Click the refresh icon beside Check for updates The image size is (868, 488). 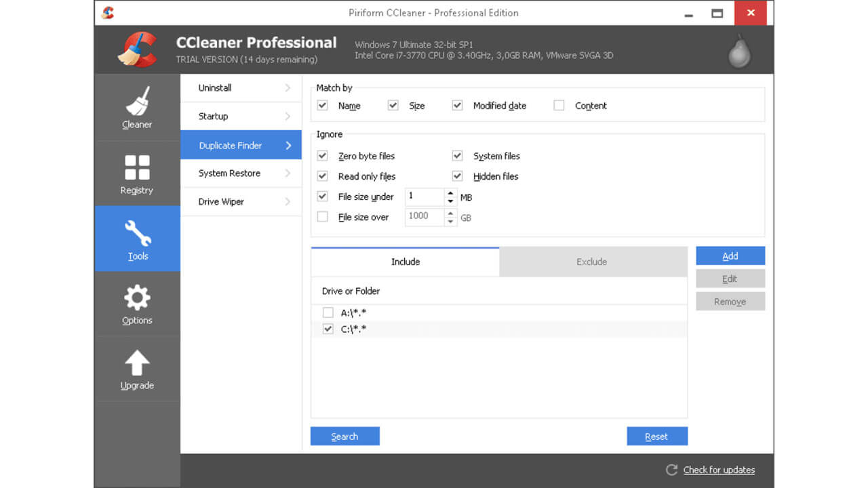[671, 470]
